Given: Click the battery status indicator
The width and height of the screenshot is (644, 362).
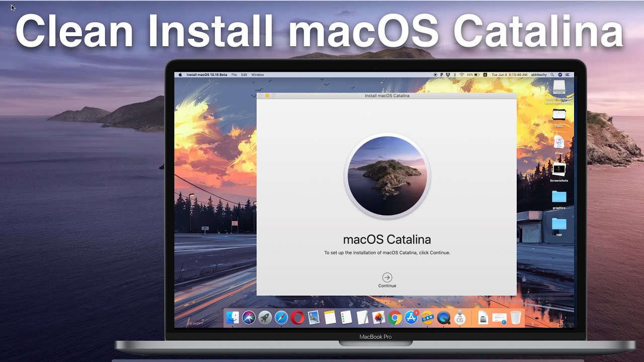Looking at the screenshot, I should click(x=473, y=74).
